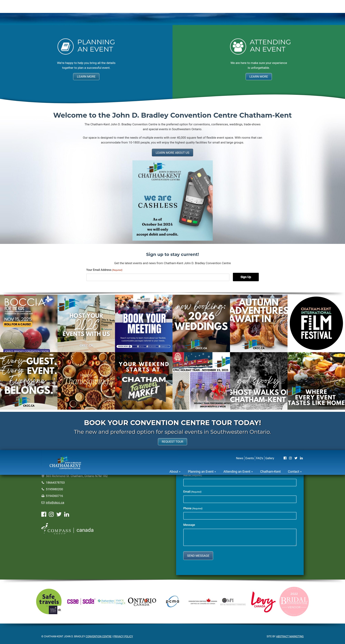Click the Request Tour button
The width and height of the screenshot is (345, 644).
pos(172,441)
